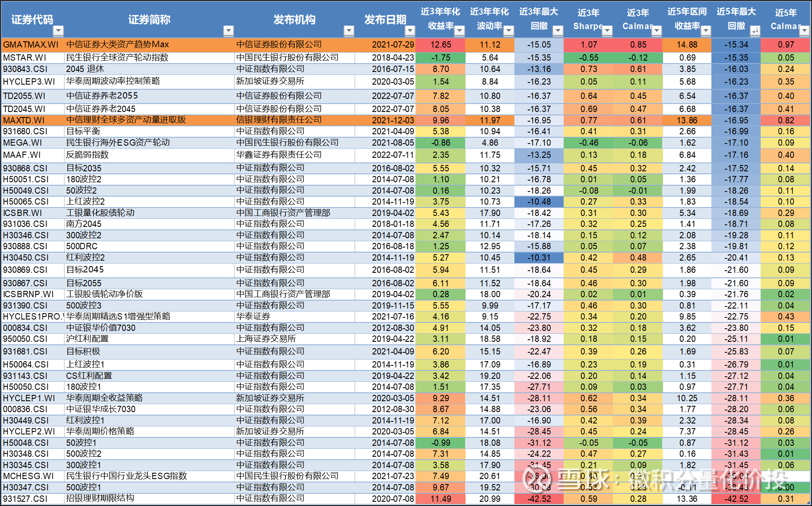Select the cell MSTAR.WI
The width and height of the screenshot is (812, 506).
tap(33, 58)
